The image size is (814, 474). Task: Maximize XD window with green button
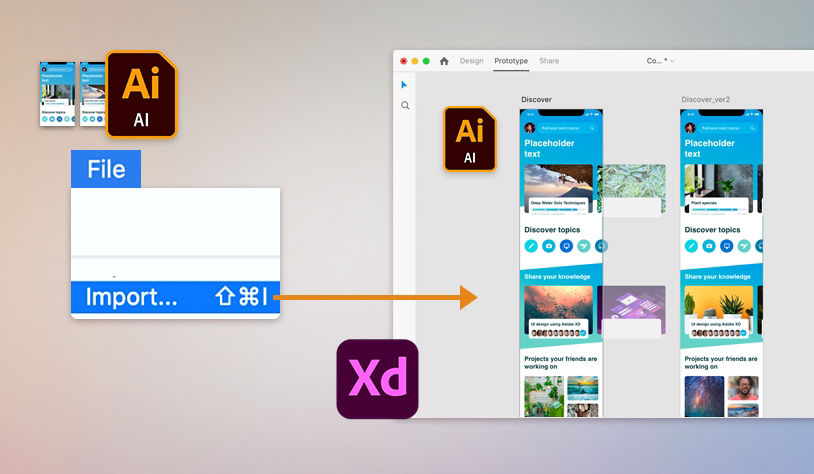[426, 61]
